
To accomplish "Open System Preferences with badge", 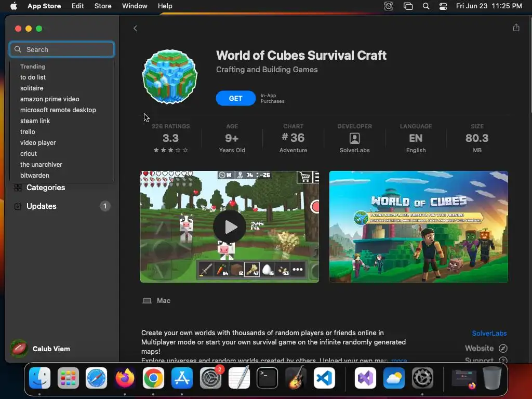I will click(211, 378).
